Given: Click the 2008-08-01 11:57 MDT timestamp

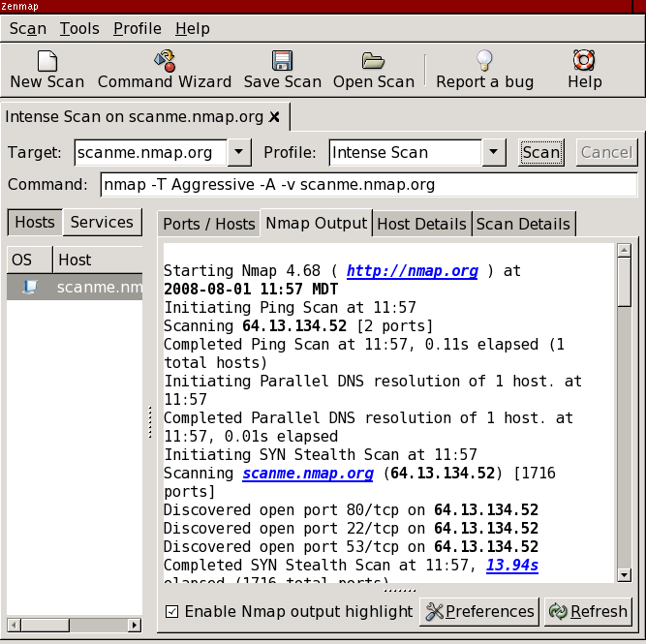Looking at the screenshot, I should [251, 290].
